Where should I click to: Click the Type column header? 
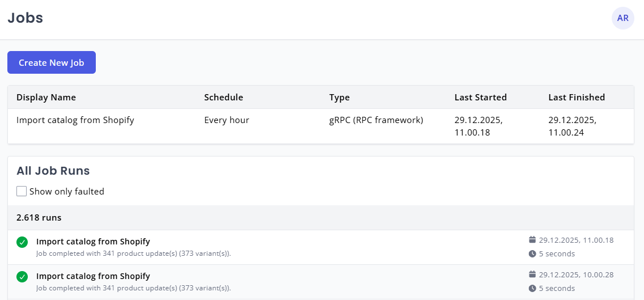[x=339, y=98]
